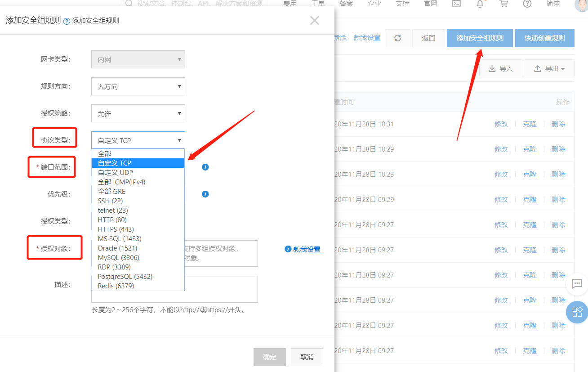Open the 简体 language selector
The width and height of the screenshot is (588, 372).
(553, 4)
